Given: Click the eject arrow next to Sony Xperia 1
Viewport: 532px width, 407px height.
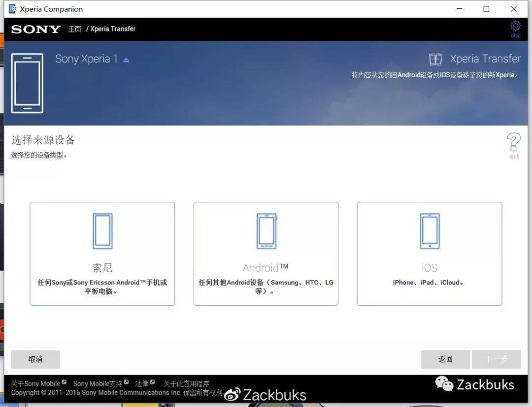Looking at the screenshot, I should coord(126,60).
